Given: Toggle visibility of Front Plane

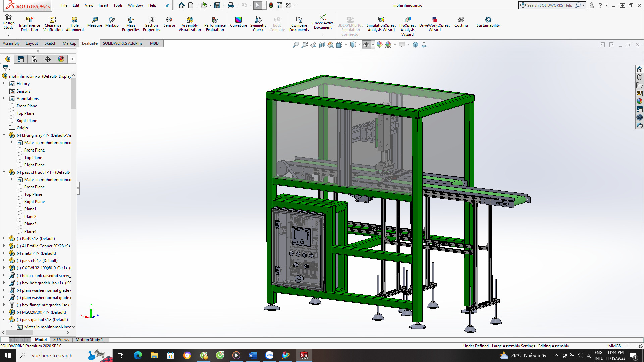Looking at the screenshot, I should click(x=26, y=106).
